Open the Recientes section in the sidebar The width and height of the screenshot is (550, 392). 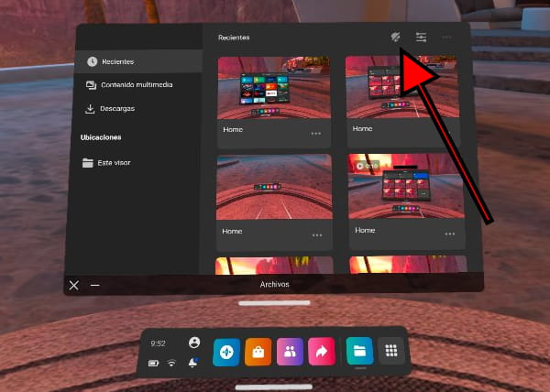pos(138,61)
